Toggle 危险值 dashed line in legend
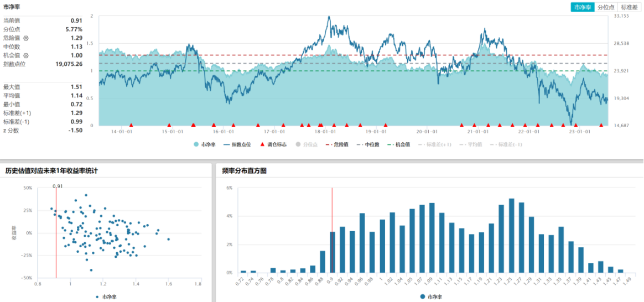Screen dimensions: 644x302 pyautogui.click(x=337, y=144)
